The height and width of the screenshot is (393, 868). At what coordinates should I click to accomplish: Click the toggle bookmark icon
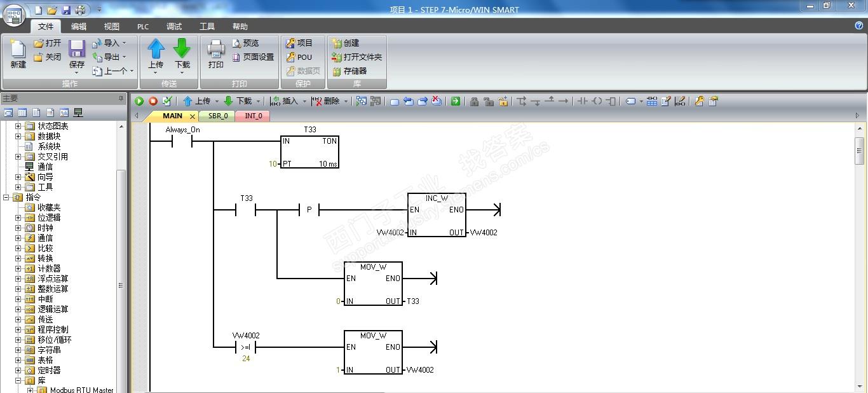tap(394, 101)
